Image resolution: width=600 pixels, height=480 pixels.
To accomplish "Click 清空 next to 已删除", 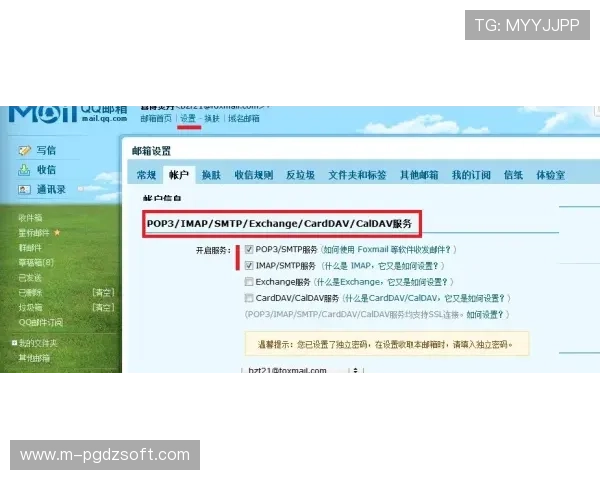I will click(x=103, y=292).
